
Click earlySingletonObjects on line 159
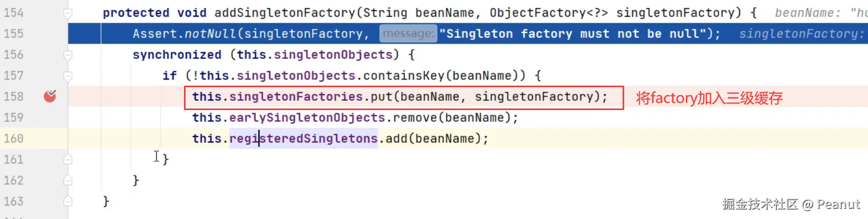pos(307,118)
